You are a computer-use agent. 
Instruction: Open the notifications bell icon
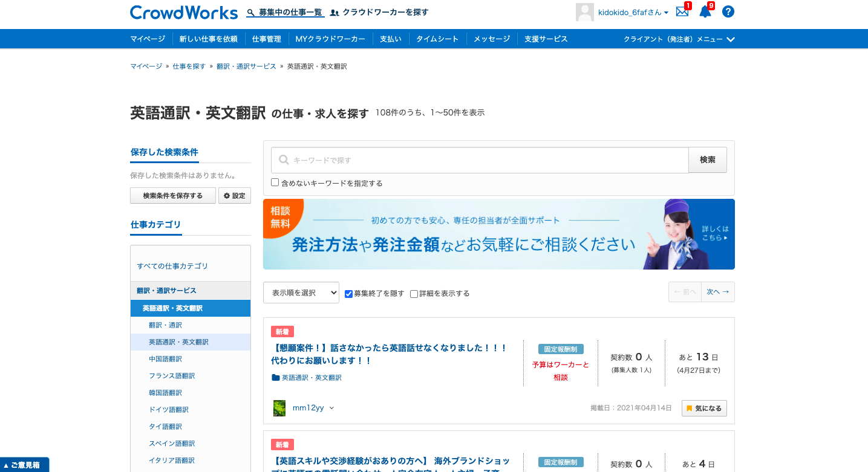click(x=705, y=11)
